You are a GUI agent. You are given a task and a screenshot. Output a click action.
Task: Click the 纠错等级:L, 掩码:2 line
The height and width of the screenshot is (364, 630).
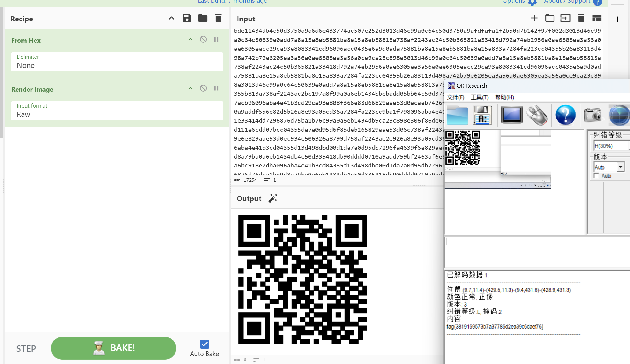[474, 311]
